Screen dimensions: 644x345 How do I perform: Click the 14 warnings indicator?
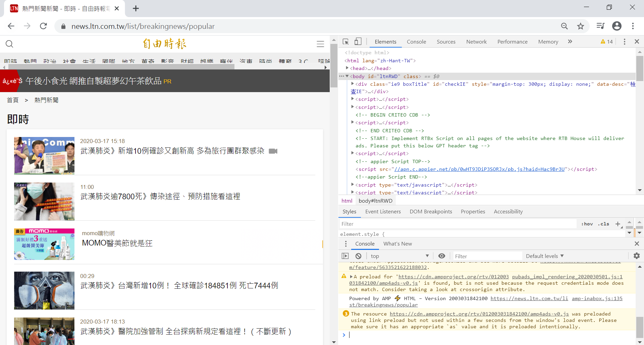point(607,42)
